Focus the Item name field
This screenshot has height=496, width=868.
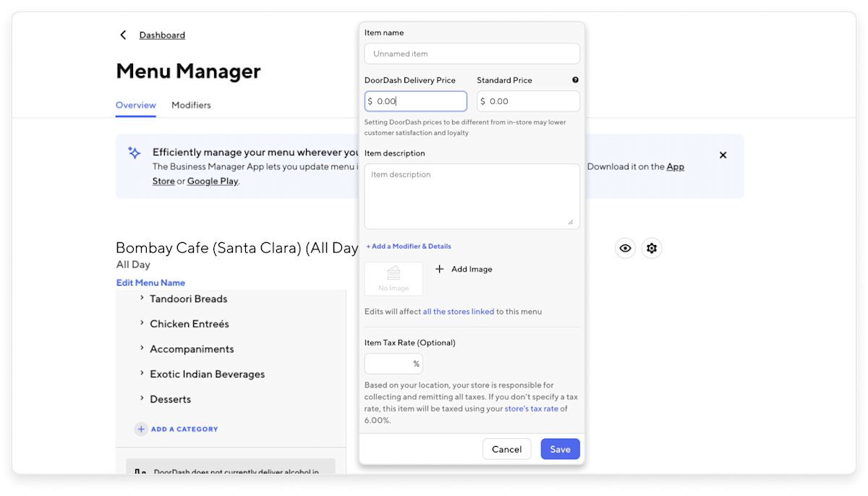[472, 54]
